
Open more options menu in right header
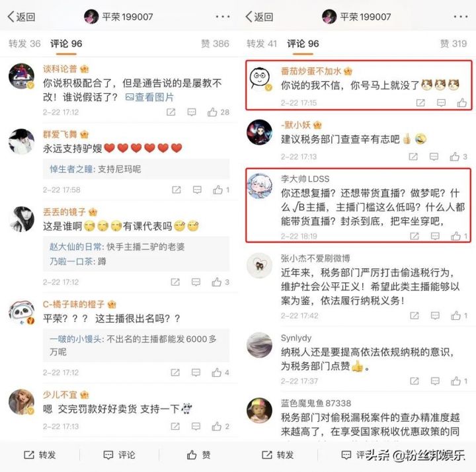point(461,17)
